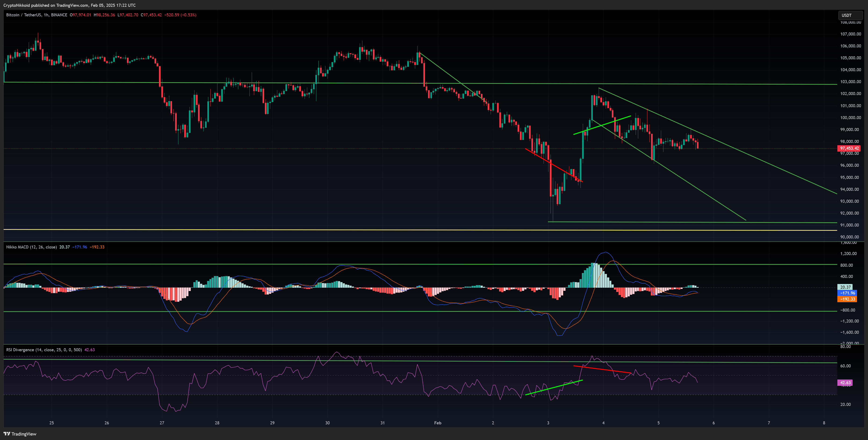868x440 pixels.
Task: Click the CryptoNikkoid published on TradingView.com caption
Action: click(69, 5)
